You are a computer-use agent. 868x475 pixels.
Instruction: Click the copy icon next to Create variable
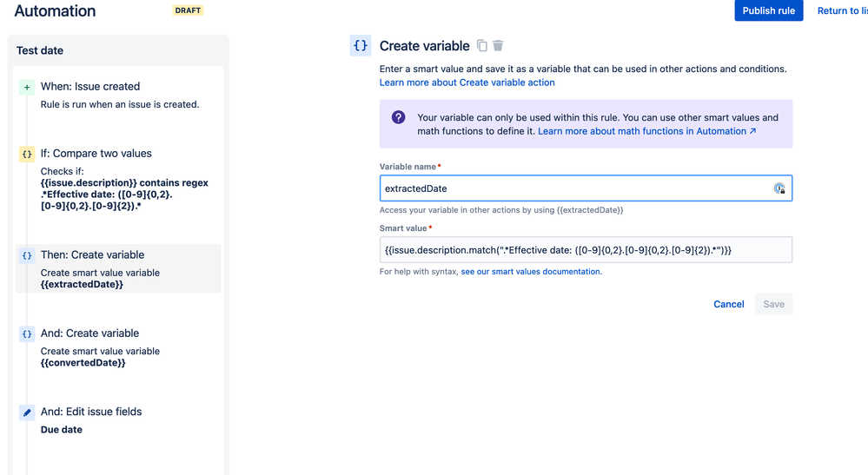point(482,46)
